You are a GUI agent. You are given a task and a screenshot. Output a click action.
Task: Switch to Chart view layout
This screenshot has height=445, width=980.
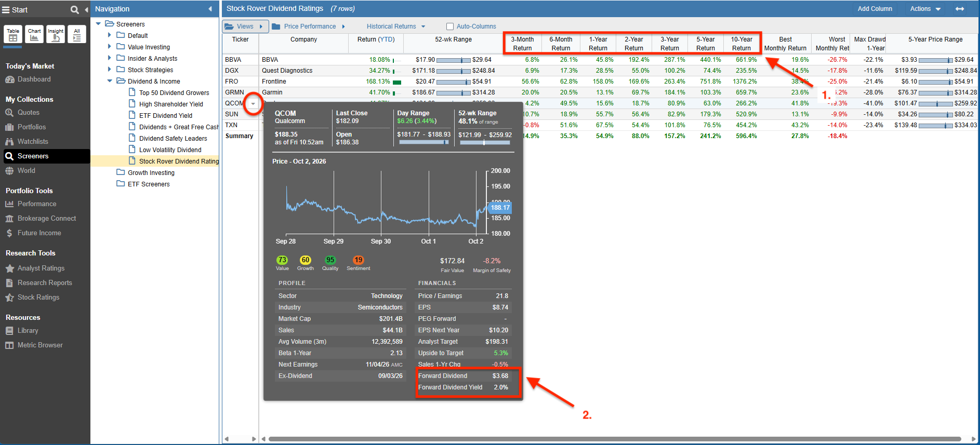(34, 35)
